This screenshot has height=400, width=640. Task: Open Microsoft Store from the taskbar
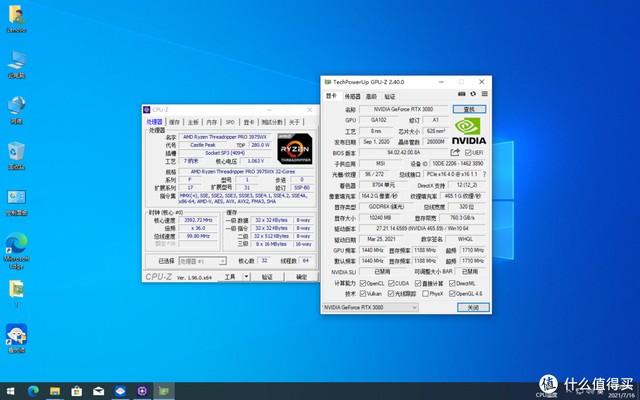point(76,391)
